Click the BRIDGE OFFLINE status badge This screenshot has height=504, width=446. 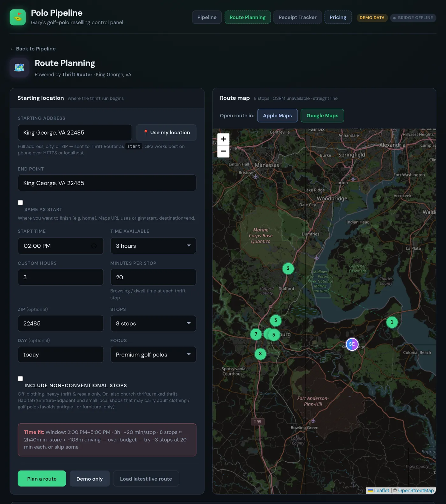tap(413, 18)
